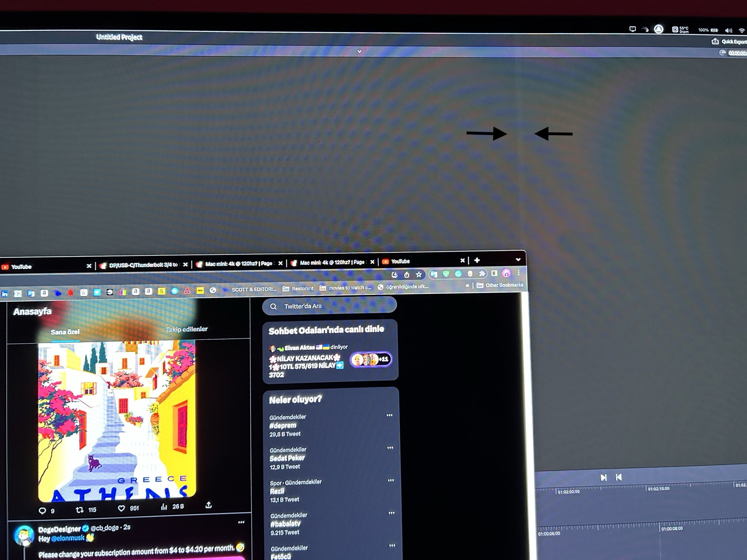
Task: Open the Sedat Peker trending topic
Action: click(x=287, y=458)
